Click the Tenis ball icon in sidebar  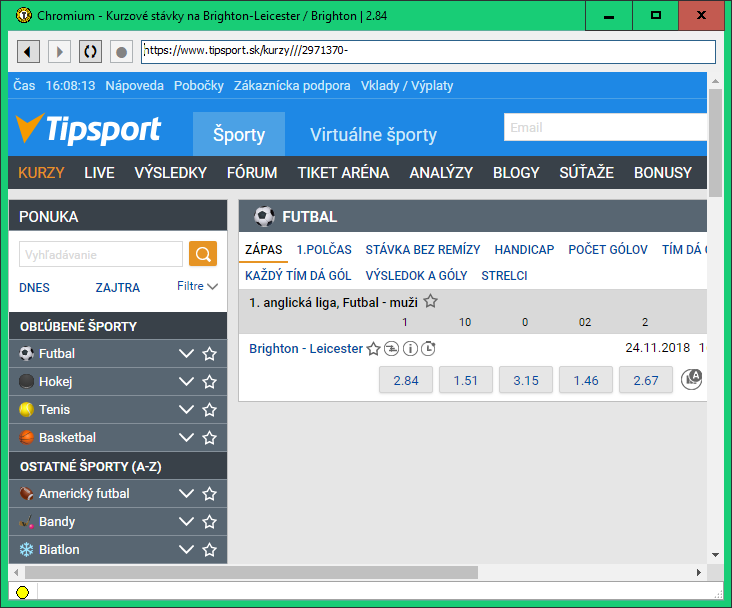[27, 410]
